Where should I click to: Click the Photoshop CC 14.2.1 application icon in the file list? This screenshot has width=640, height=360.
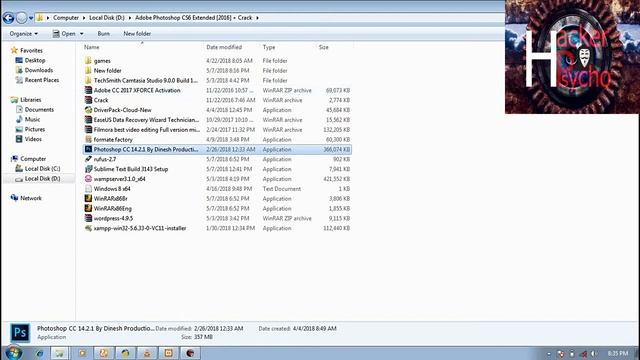click(88, 149)
